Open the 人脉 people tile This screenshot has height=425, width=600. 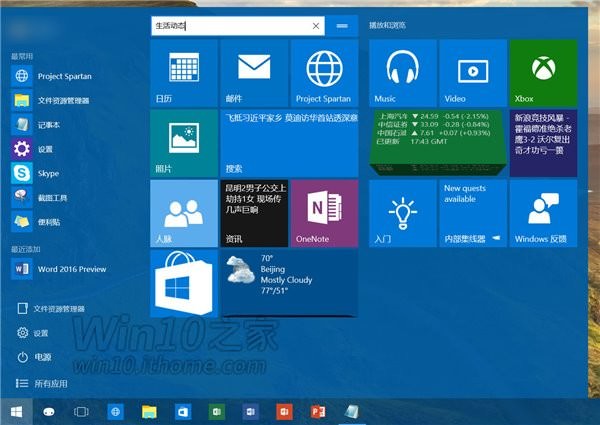pyautogui.click(x=183, y=213)
